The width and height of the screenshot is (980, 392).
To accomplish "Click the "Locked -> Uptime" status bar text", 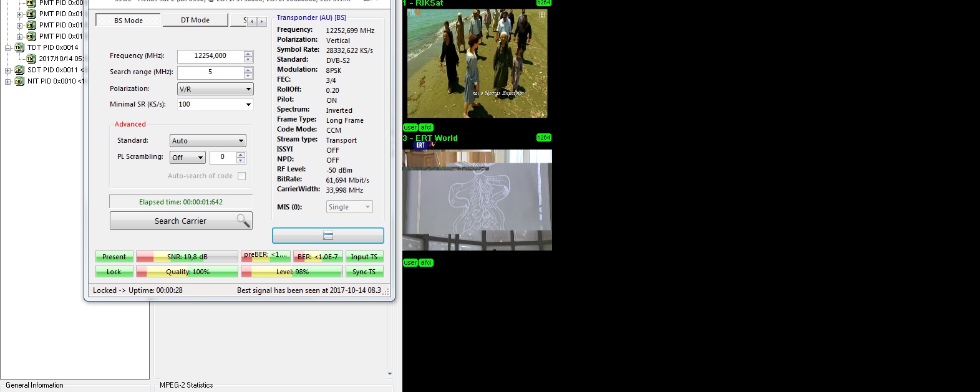I will [138, 290].
